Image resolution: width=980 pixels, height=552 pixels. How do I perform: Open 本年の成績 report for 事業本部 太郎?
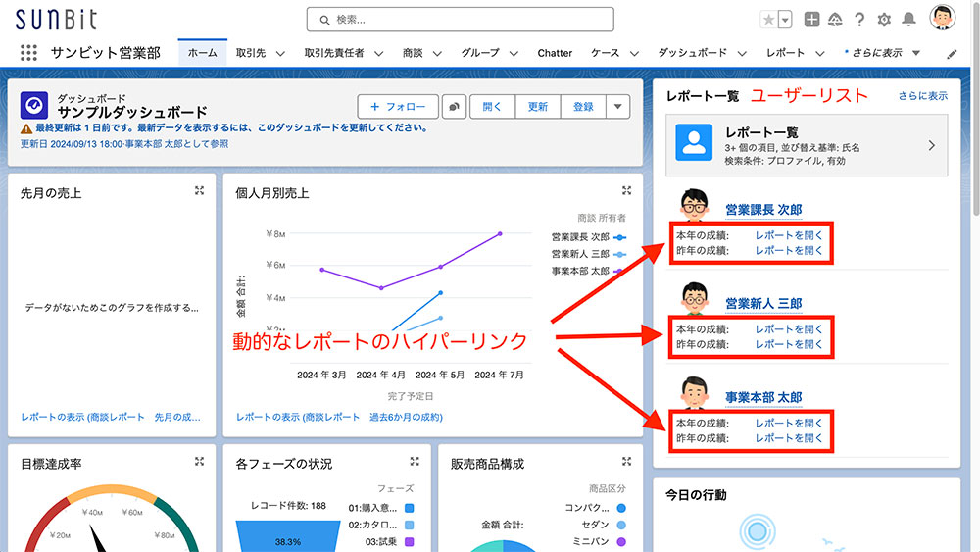789,424
